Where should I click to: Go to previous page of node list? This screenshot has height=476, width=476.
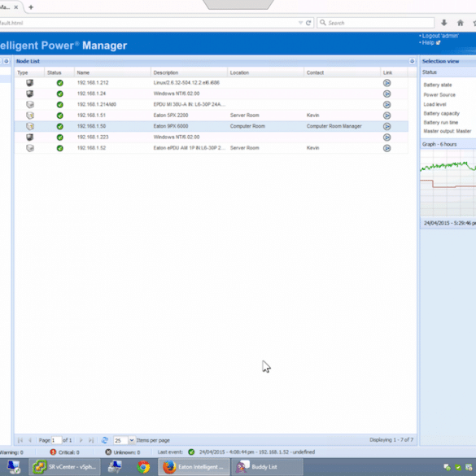30,440
